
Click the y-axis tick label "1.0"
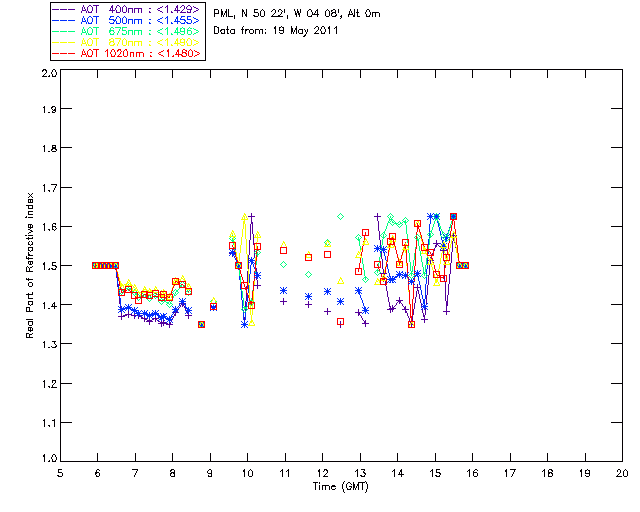click(49, 458)
